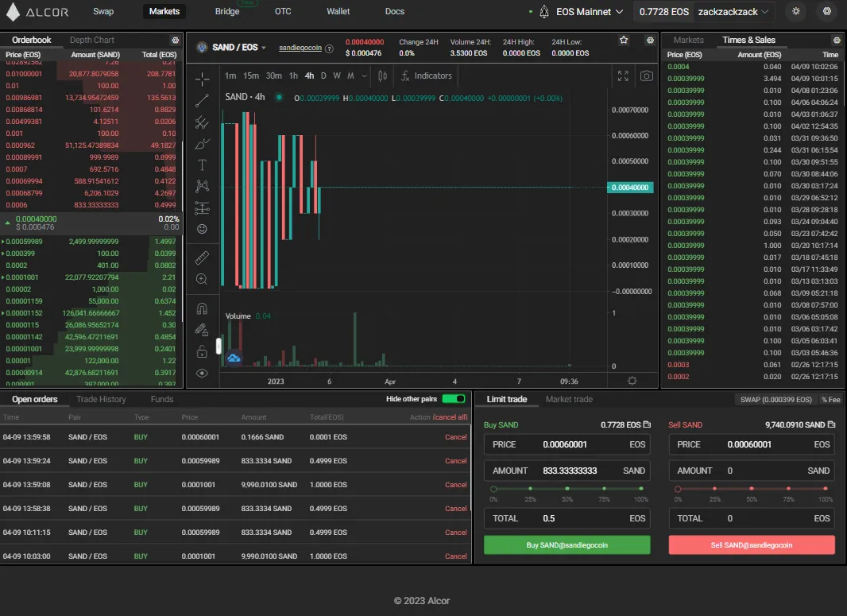This screenshot has height=616, width=847.
Task: Open the SAND / EOS pair selector
Action: (x=238, y=48)
